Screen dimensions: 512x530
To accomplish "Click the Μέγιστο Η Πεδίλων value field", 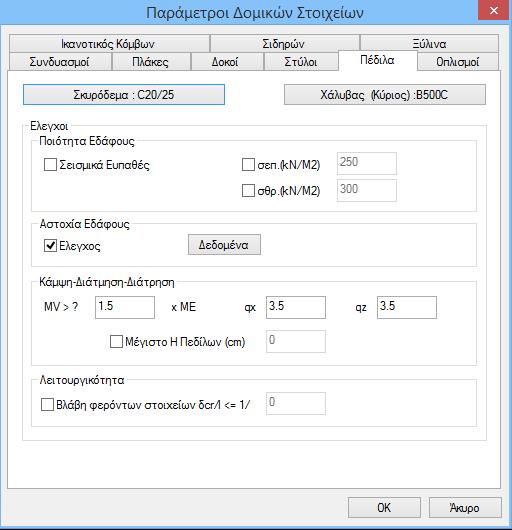I will 296,341.
